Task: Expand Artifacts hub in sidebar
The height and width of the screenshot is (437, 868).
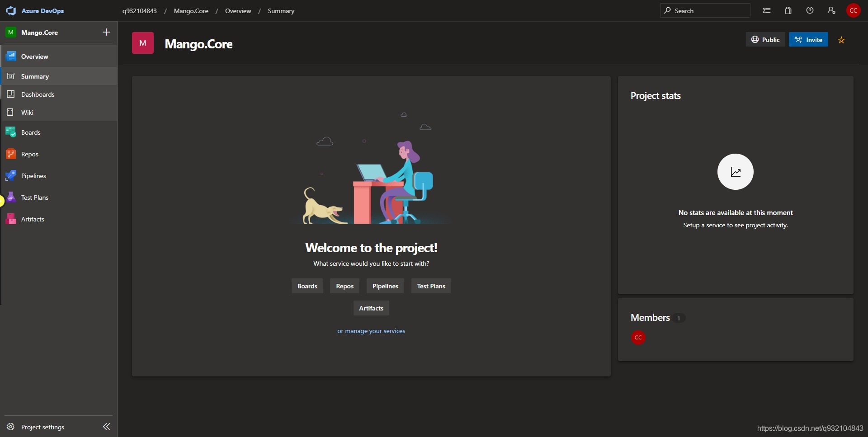Action: [59, 219]
